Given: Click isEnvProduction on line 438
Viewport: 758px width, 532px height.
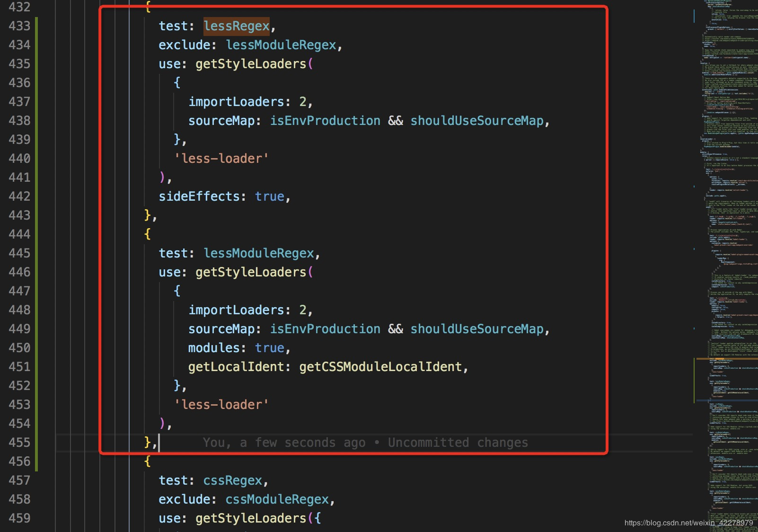Looking at the screenshot, I should click(325, 121).
